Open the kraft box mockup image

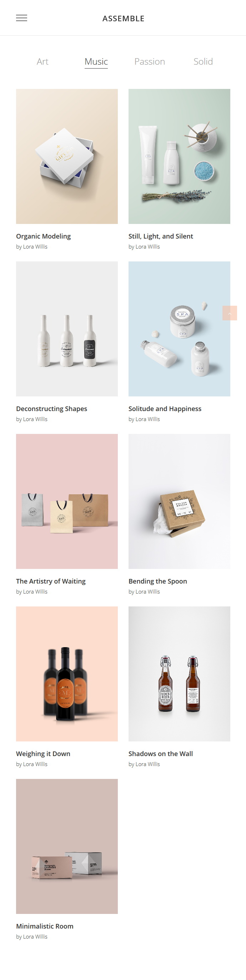[x=180, y=501]
